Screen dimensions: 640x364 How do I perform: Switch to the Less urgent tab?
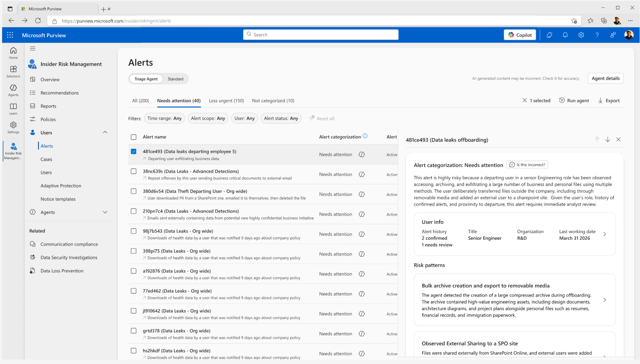(x=226, y=101)
